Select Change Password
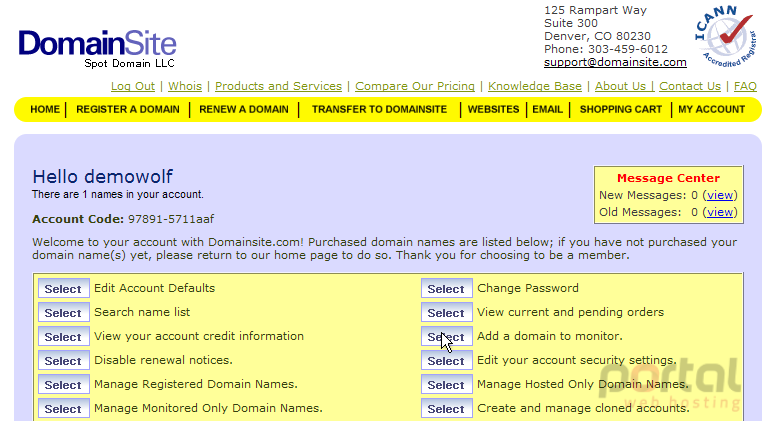 446,288
